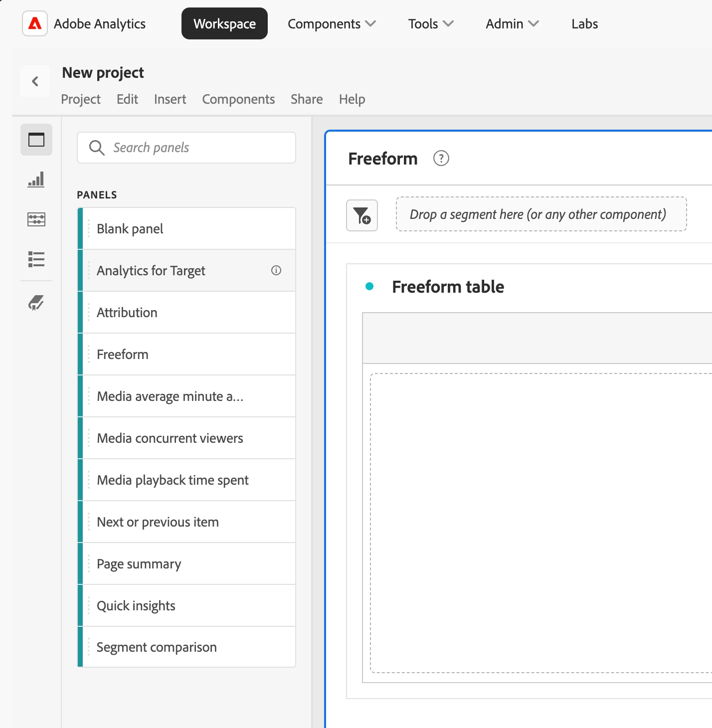Expand the Admin dropdown menu
This screenshot has height=728, width=712.
tap(512, 24)
